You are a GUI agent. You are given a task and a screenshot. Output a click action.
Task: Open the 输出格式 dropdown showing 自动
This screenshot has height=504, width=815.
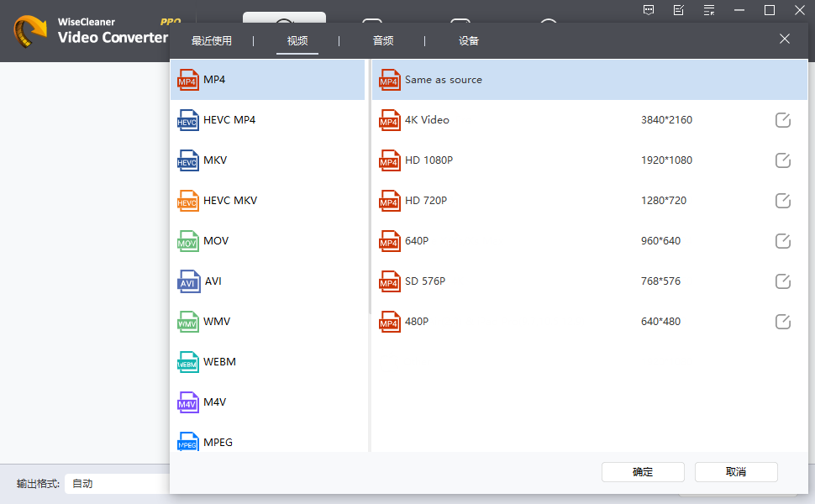point(119,484)
